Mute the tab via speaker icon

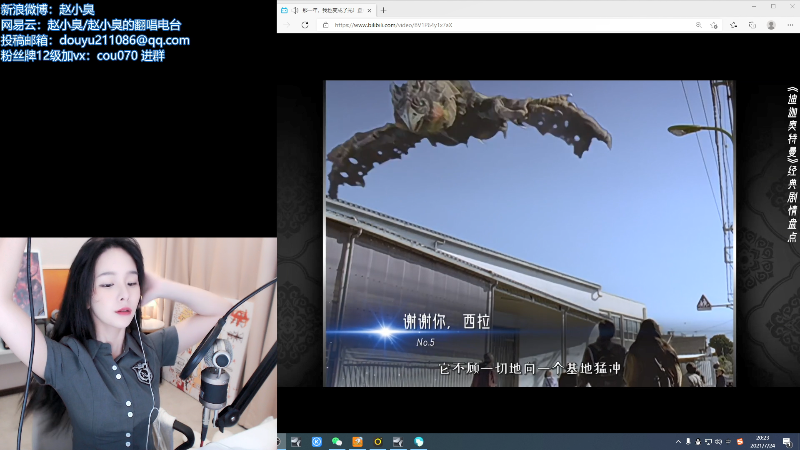click(296, 10)
